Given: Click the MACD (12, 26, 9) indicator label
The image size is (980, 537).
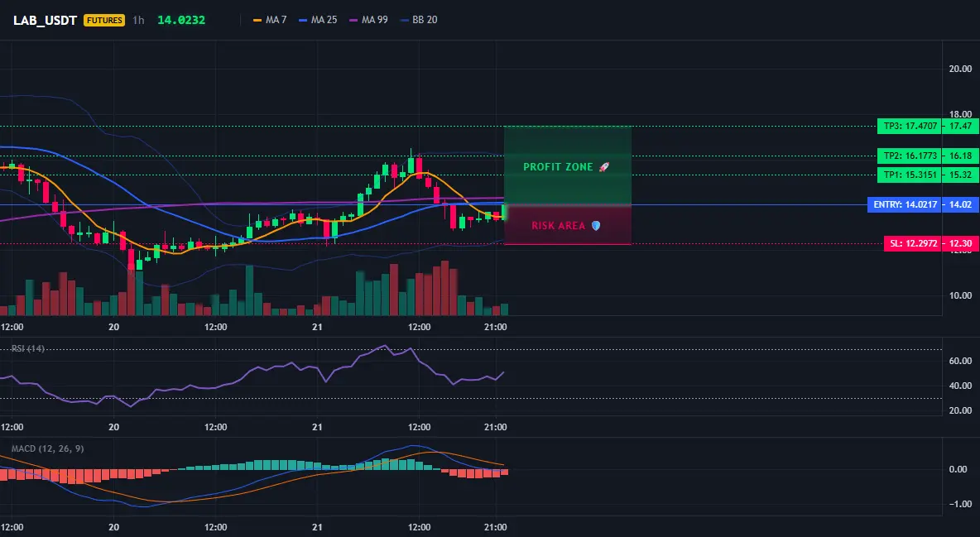Looking at the screenshot, I should tap(47, 448).
